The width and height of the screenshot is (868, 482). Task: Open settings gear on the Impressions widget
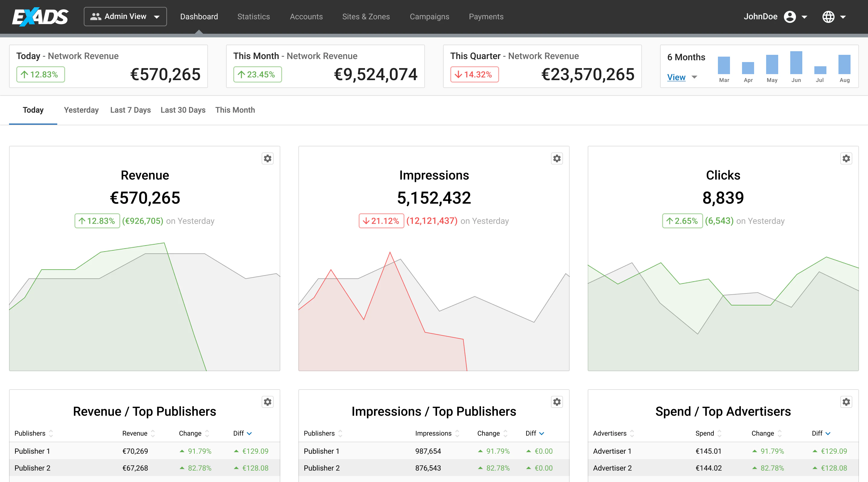click(557, 158)
